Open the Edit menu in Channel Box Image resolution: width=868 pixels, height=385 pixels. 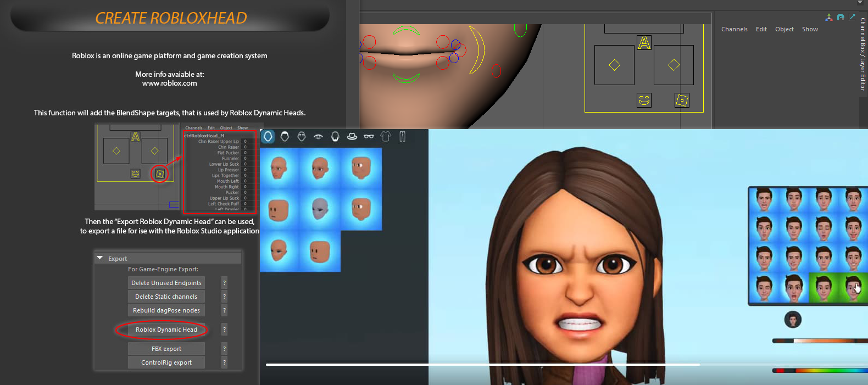(x=761, y=29)
